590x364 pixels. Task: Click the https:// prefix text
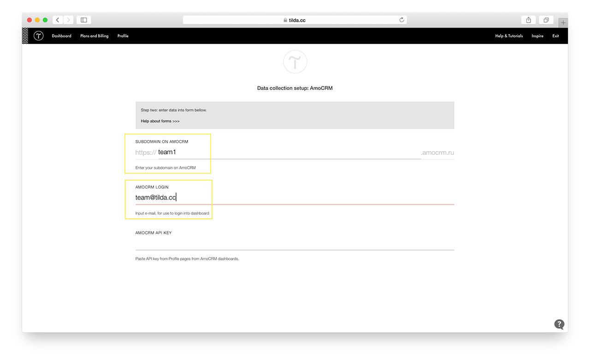pyautogui.click(x=146, y=153)
